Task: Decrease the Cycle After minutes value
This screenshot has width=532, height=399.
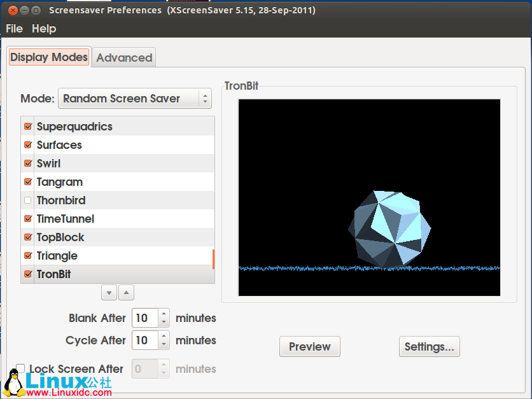Action: point(164,344)
